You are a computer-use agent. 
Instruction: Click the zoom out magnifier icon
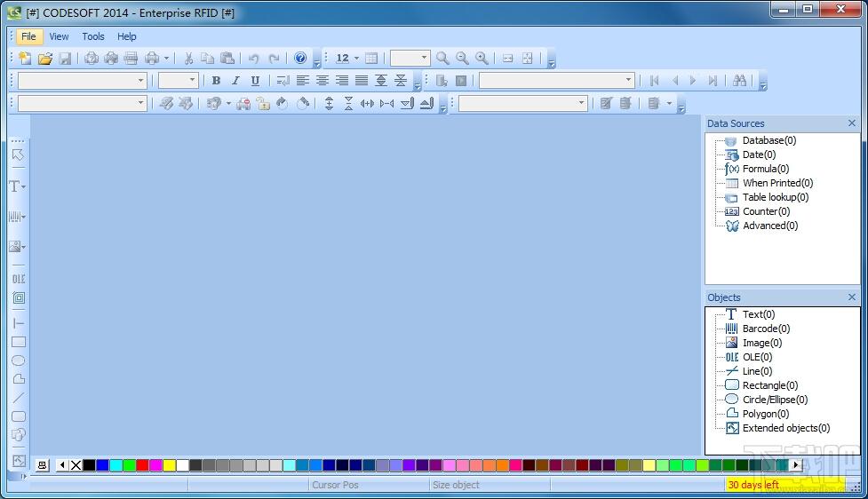coord(462,58)
